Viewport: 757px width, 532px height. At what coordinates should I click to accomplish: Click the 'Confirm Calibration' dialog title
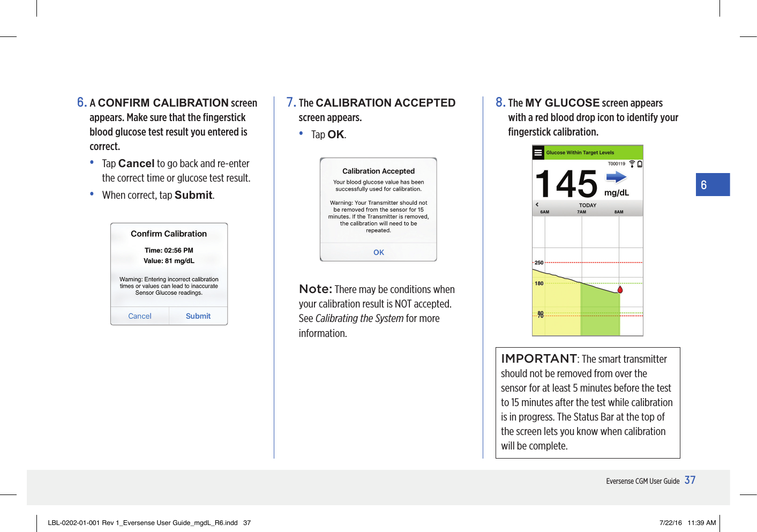coord(169,234)
